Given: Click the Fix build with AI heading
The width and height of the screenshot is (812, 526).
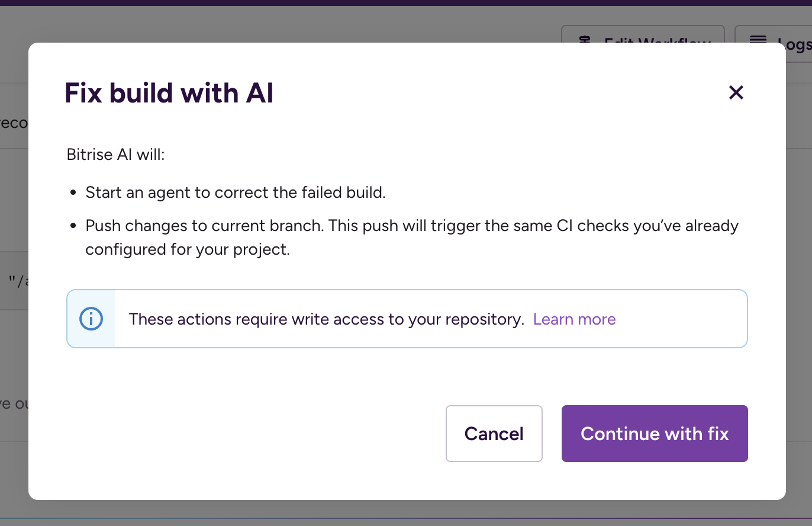Looking at the screenshot, I should [168, 93].
